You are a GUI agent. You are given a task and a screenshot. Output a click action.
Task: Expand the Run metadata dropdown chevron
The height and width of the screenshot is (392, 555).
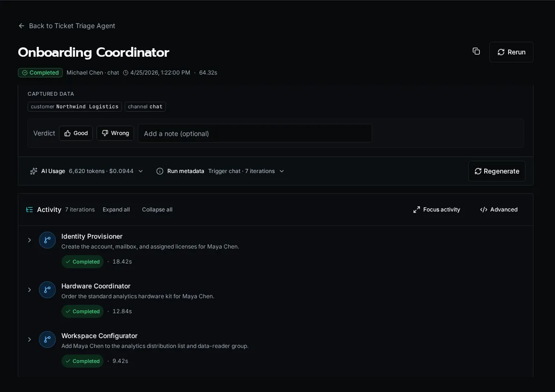pos(282,171)
